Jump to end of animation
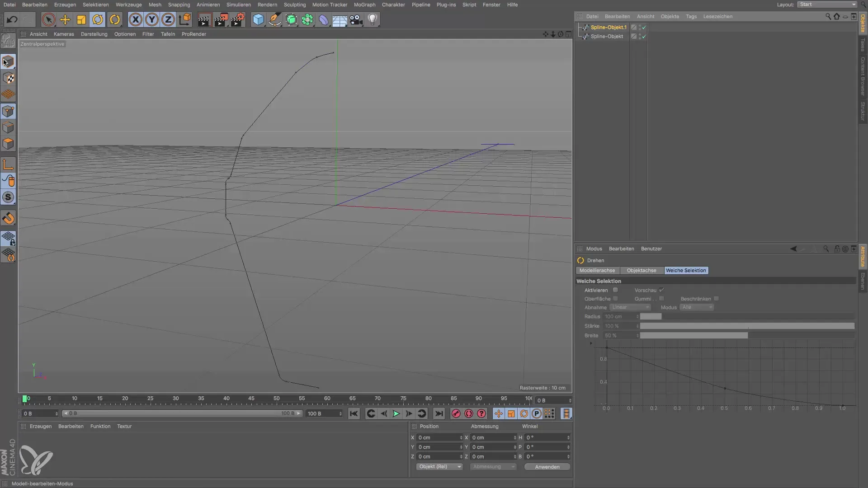The image size is (868, 488). pyautogui.click(x=439, y=413)
